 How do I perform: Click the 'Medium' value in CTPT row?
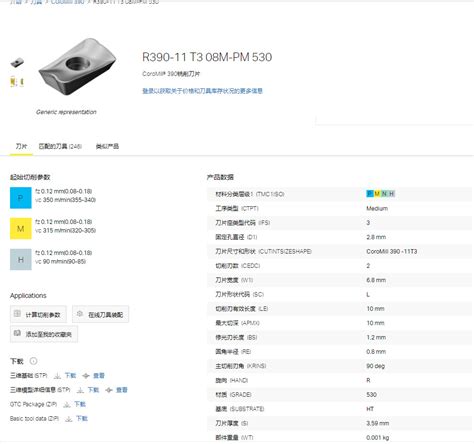[377, 208]
